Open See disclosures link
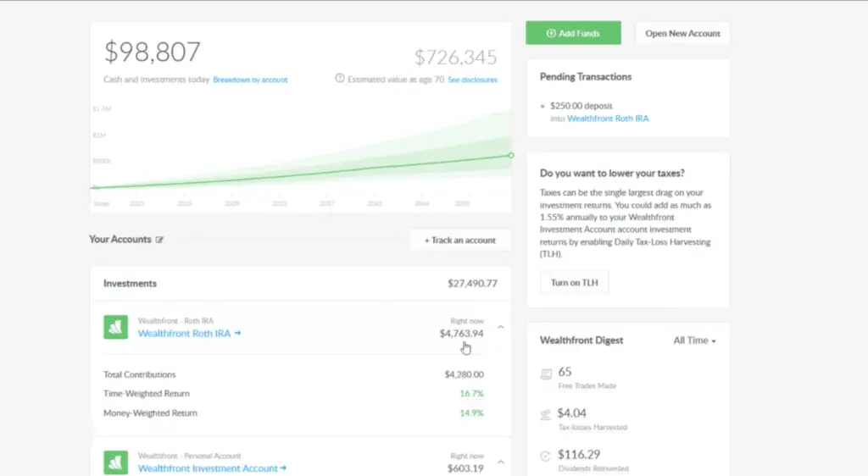Viewport: 868px width, 476px height. click(472, 80)
